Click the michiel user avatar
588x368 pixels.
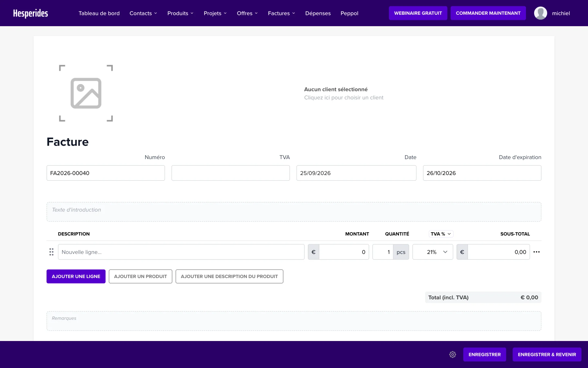coord(541,13)
